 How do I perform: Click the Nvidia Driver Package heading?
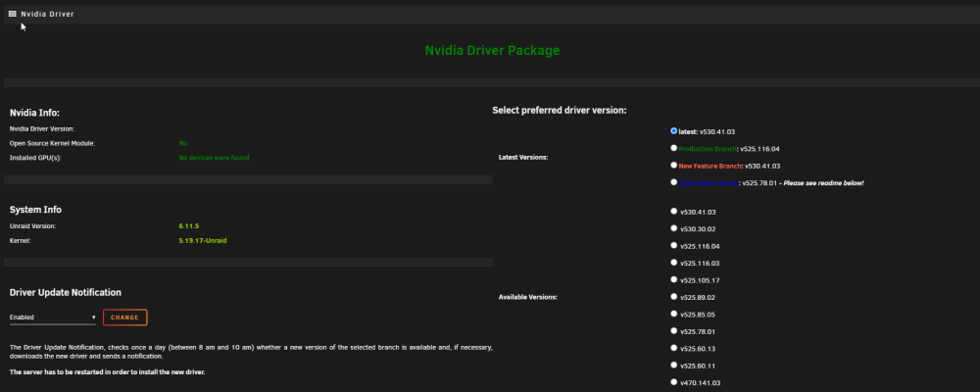point(493,50)
